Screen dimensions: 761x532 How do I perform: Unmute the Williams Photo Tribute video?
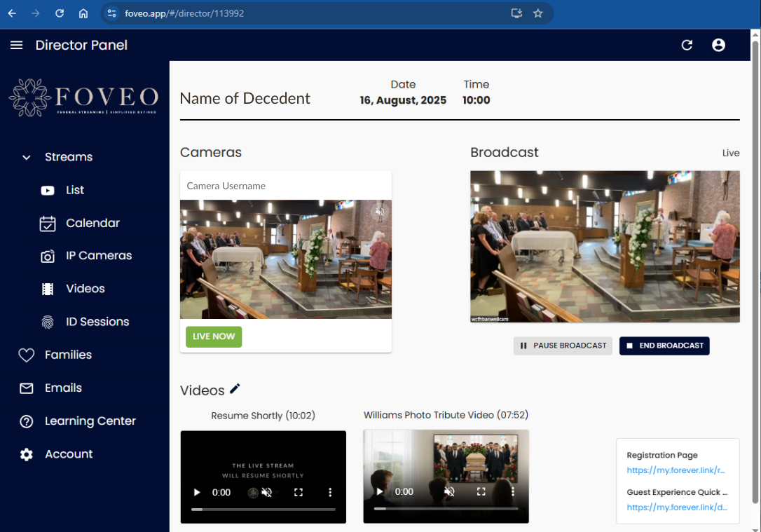[x=449, y=492]
